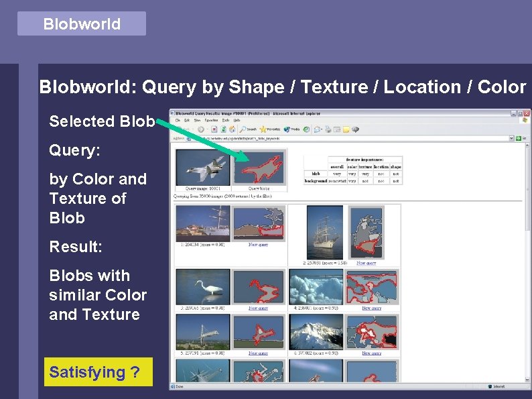Open the Tools menu
Image resolution: width=532 pixels, height=399 pixels.
(x=226, y=120)
